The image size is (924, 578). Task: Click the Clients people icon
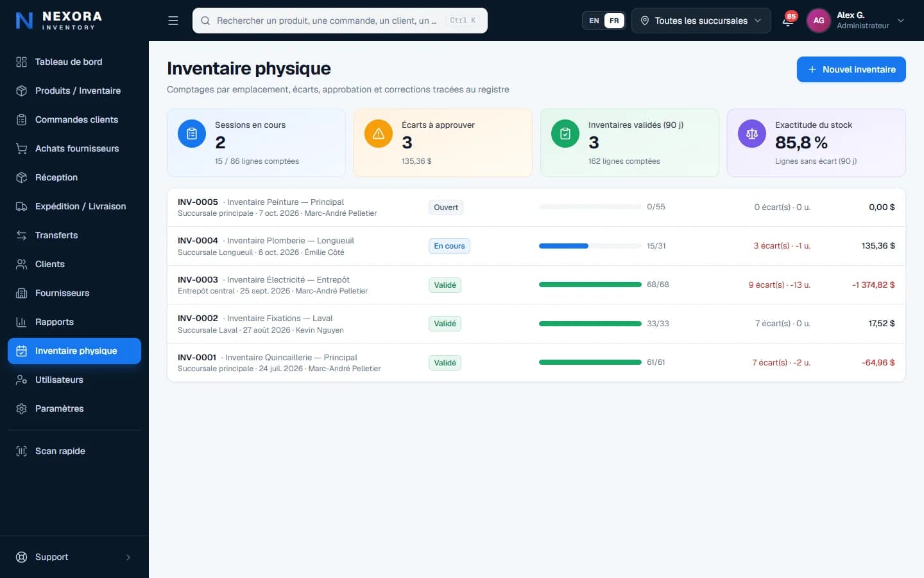(x=21, y=264)
